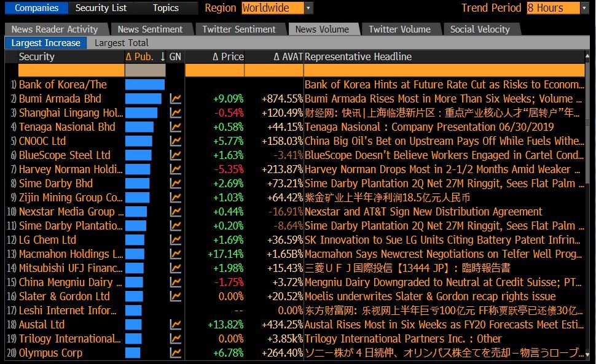Click the Δ AVAT filter input field

pos(274,70)
